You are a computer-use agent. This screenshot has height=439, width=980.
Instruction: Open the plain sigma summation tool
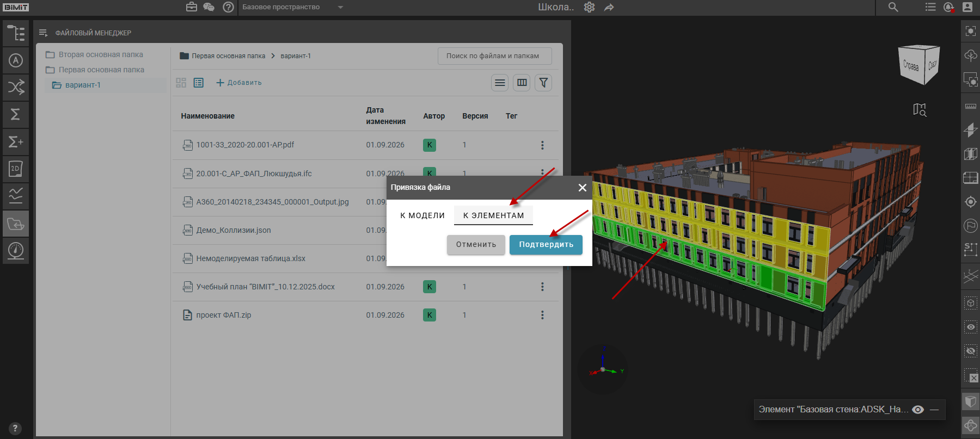point(16,114)
